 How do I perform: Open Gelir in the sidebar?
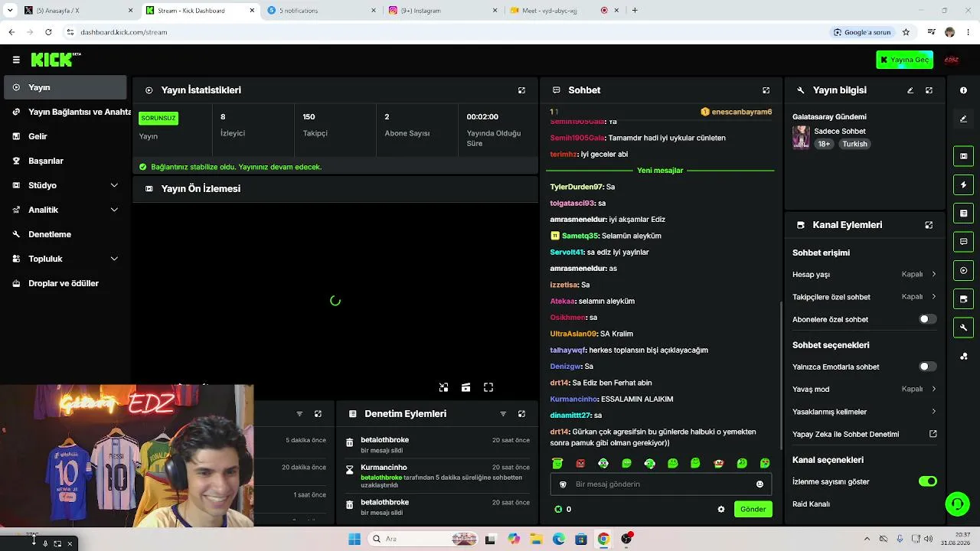[64, 136]
